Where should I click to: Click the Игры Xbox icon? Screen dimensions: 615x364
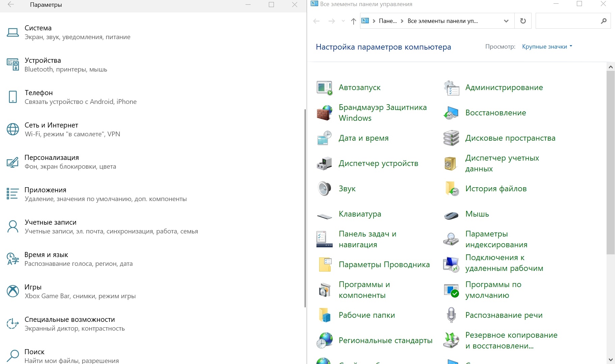(13, 291)
